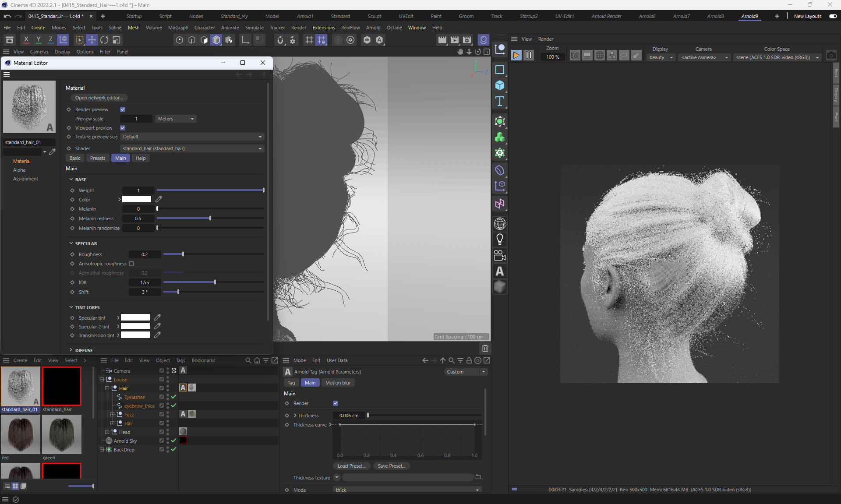841x504 pixels.
Task: Click the Arnold IPR play render button
Action: (x=516, y=55)
